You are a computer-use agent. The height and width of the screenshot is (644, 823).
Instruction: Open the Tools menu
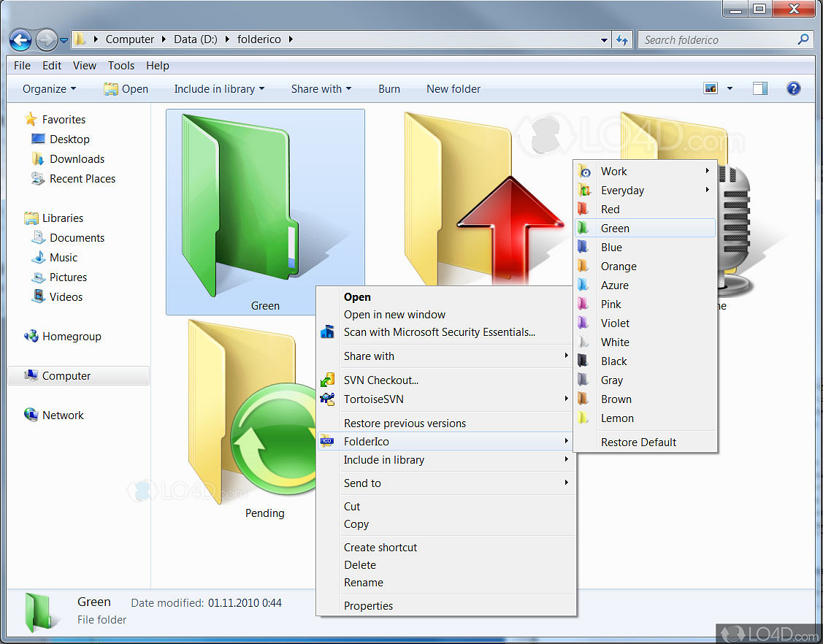121,66
